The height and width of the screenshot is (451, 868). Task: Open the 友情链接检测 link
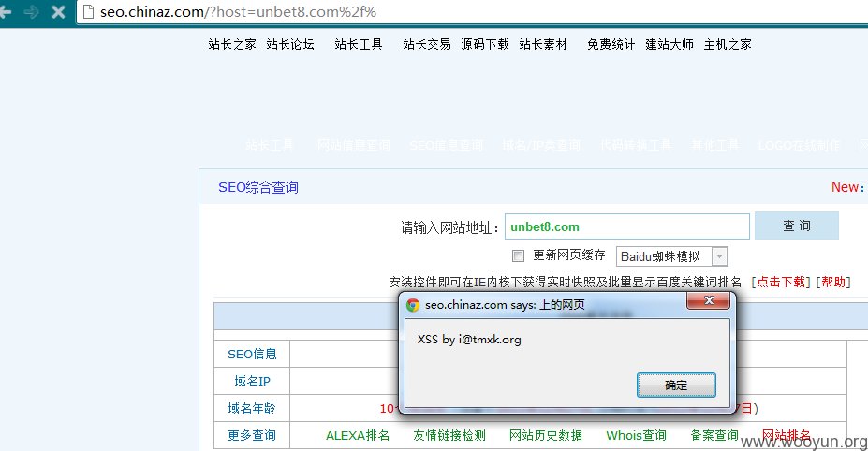[449, 435]
